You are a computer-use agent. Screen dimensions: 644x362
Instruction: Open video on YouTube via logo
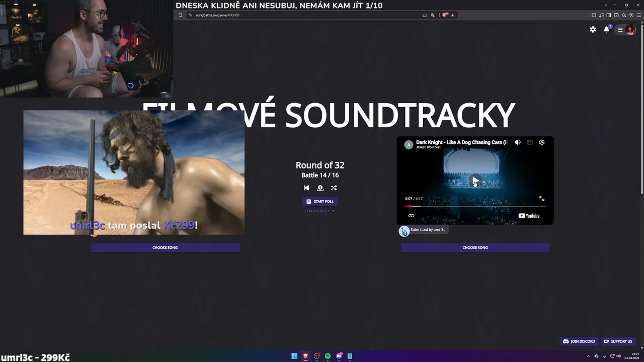(529, 216)
